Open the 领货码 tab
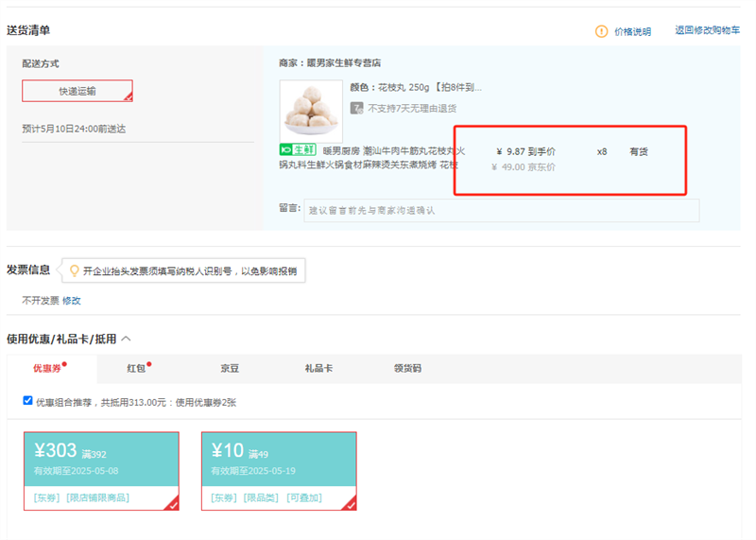The image size is (756, 540). point(407,369)
